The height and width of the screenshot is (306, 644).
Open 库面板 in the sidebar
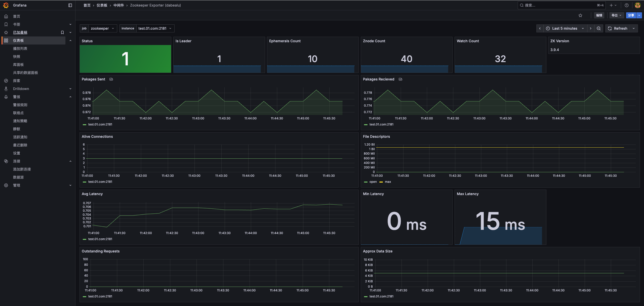pyautogui.click(x=18, y=65)
